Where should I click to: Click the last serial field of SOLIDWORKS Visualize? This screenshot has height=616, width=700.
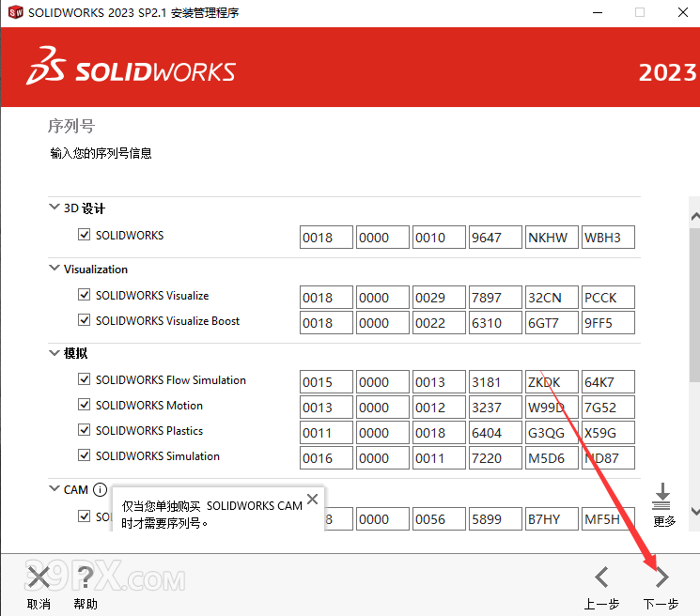tap(608, 298)
